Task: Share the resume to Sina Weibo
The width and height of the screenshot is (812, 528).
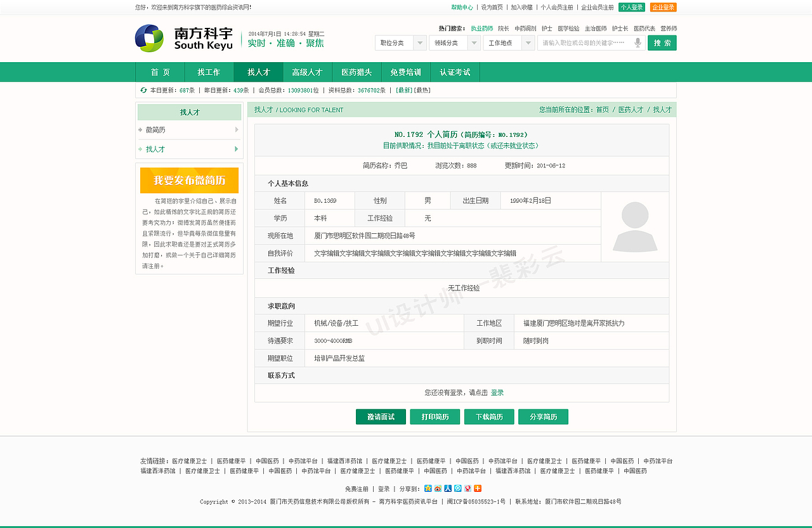Action: point(438,489)
